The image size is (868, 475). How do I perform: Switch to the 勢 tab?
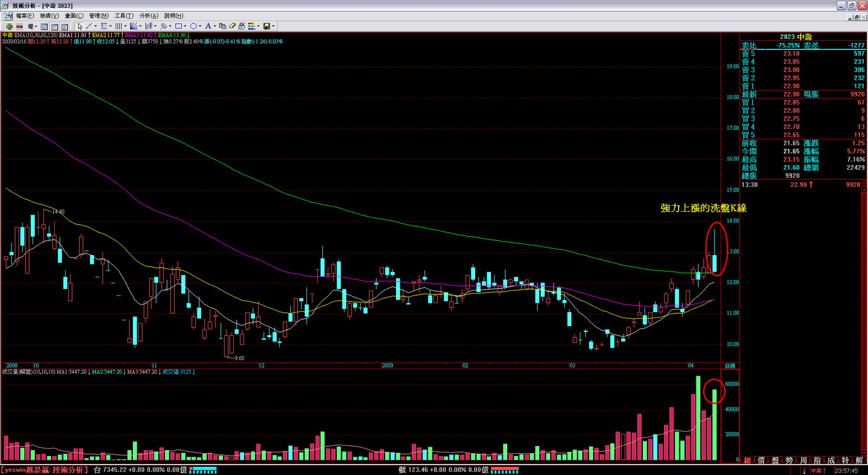(789, 460)
